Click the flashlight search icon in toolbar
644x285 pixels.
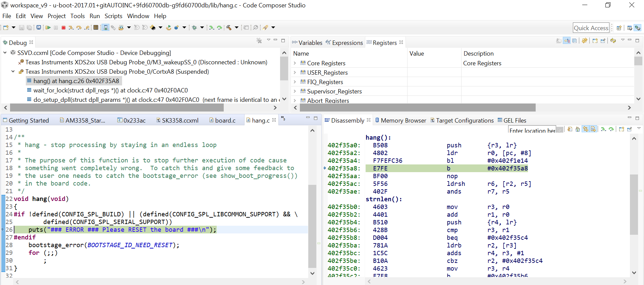265,27
